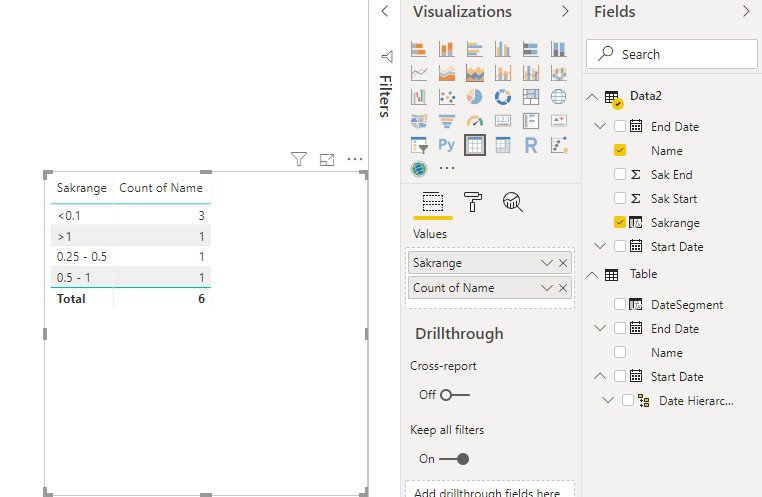Open Count of Name field dropdown
The image size is (762, 497).
(x=547, y=288)
